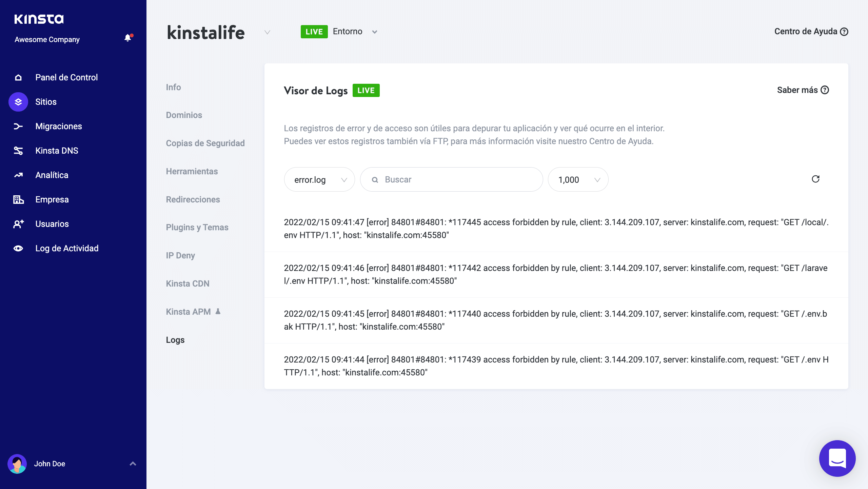
Task: Click the Migraciones arrow icon
Action: (x=18, y=126)
